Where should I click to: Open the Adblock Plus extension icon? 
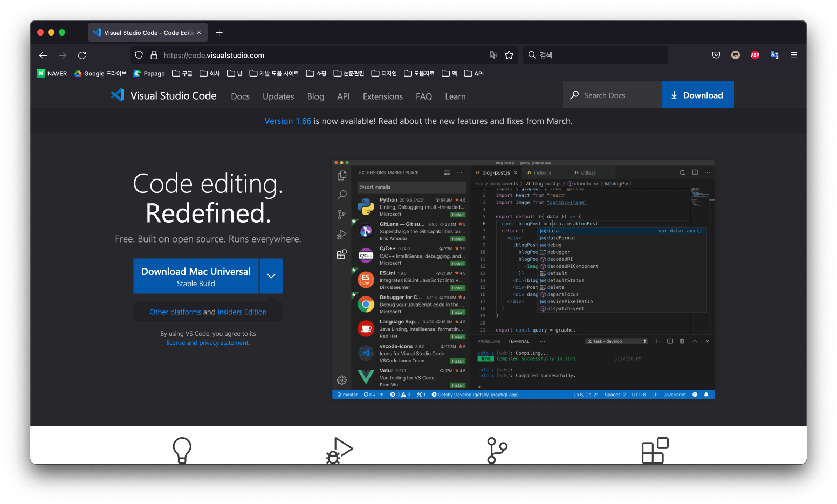pos(755,55)
